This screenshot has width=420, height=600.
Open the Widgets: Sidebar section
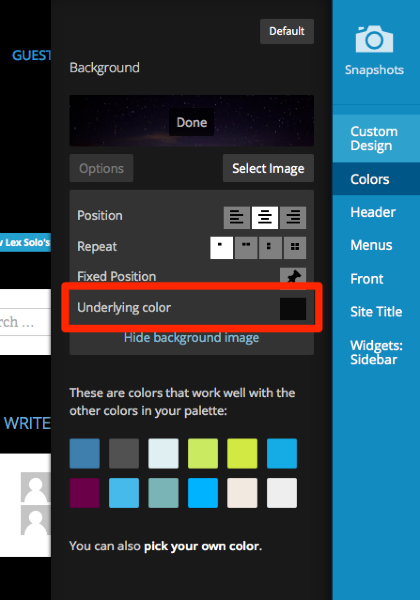[376, 352]
